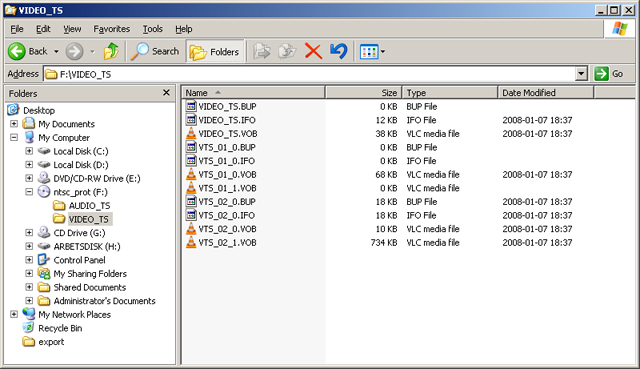This screenshot has height=369, width=640.
Task: Click the ntsc_prot (F:) disc icon
Action: point(44,191)
